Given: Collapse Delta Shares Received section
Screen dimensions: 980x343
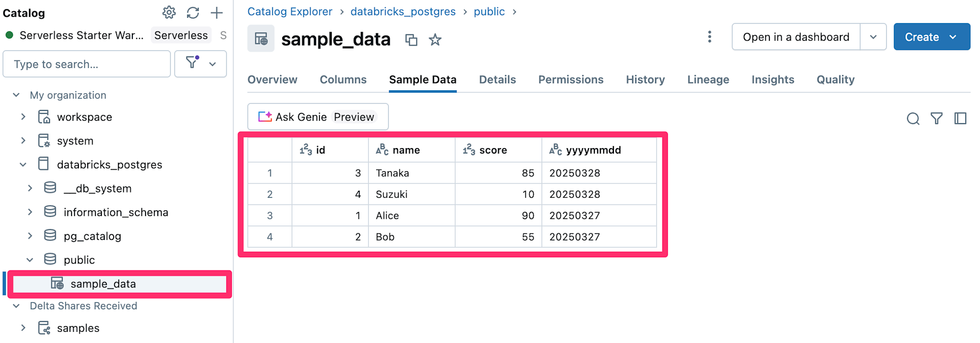Looking at the screenshot, I should (x=16, y=306).
